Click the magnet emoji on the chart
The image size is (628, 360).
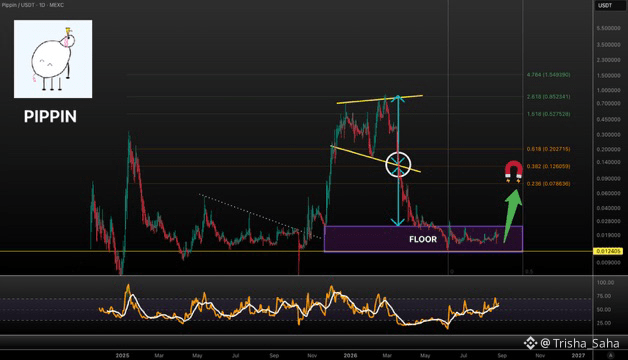pos(513,171)
